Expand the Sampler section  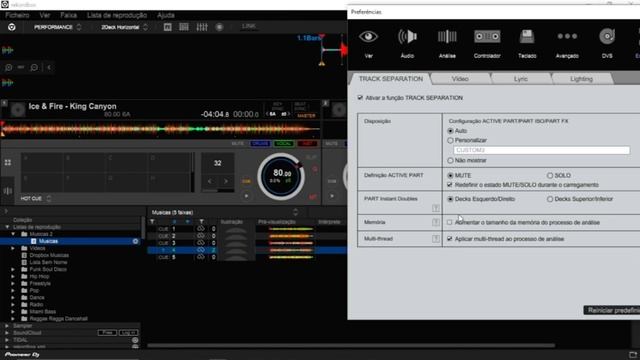point(7,326)
